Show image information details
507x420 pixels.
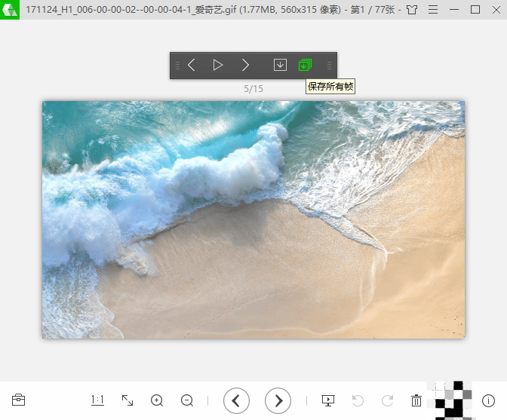(x=488, y=400)
